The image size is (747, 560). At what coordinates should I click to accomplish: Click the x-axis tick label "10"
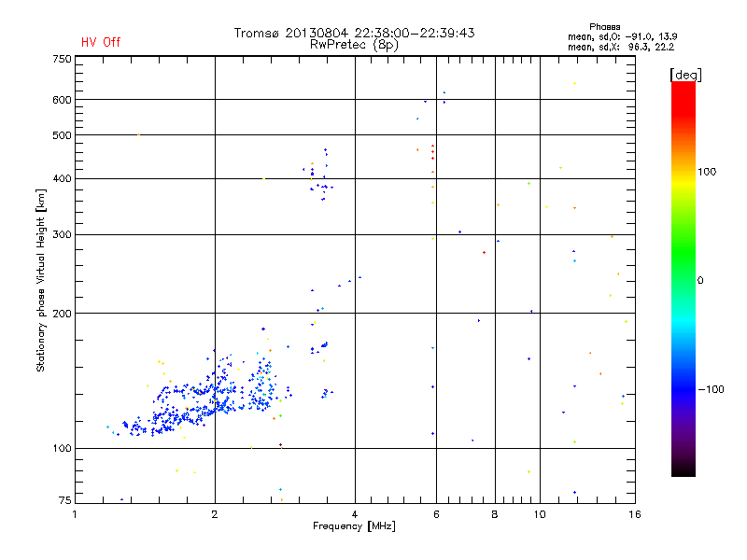[x=540, y=514]
